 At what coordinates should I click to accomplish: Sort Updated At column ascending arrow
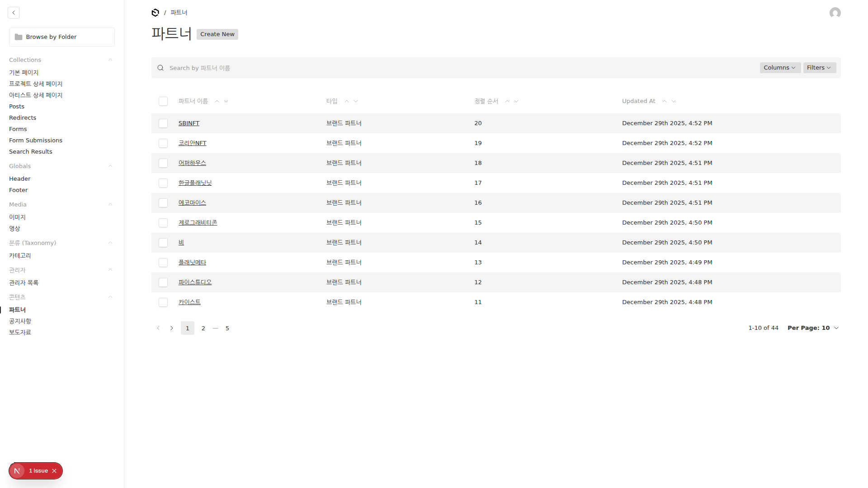[x=664, y=101]
